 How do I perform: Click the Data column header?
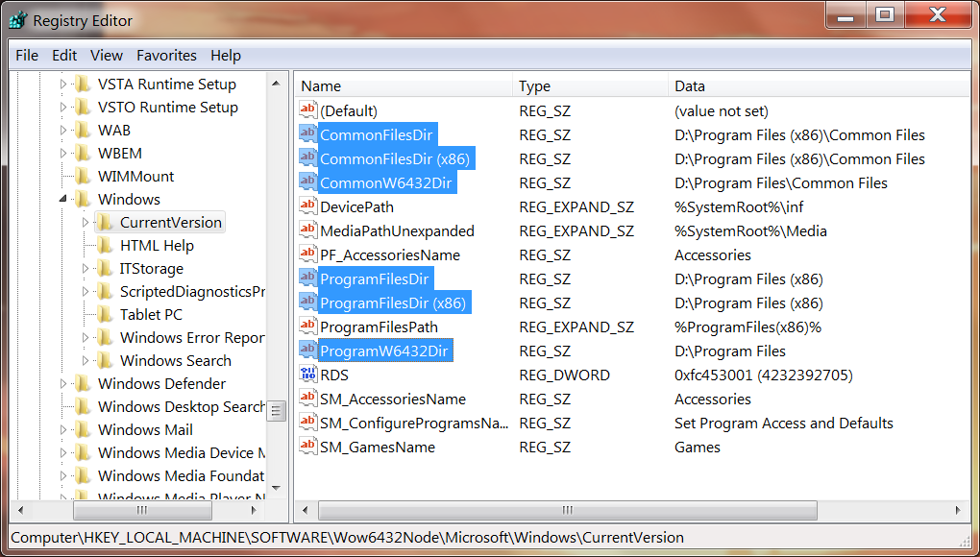819,86
